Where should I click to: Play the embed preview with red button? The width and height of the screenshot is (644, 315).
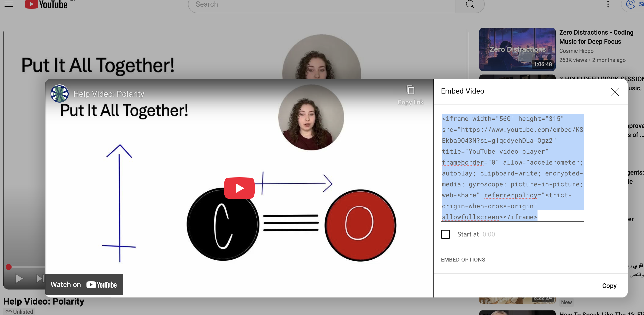click(239, 188)
